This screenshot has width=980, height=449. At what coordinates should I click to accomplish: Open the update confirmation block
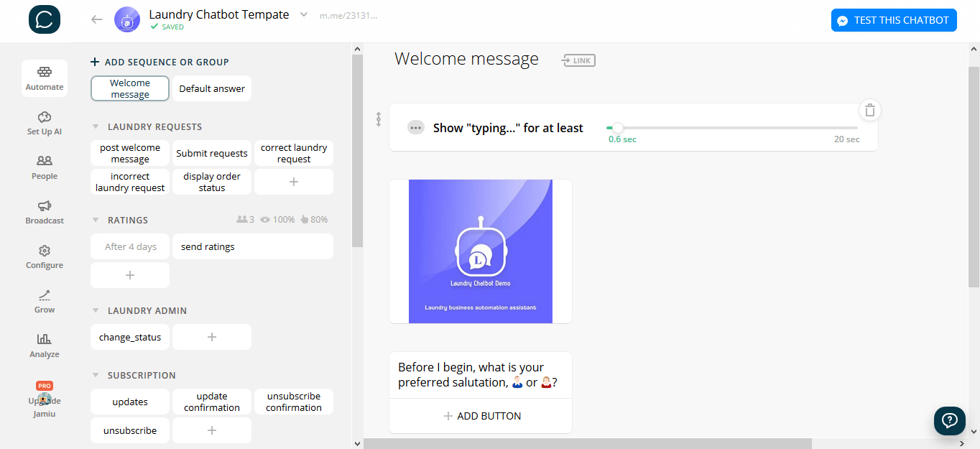(212, 402)
